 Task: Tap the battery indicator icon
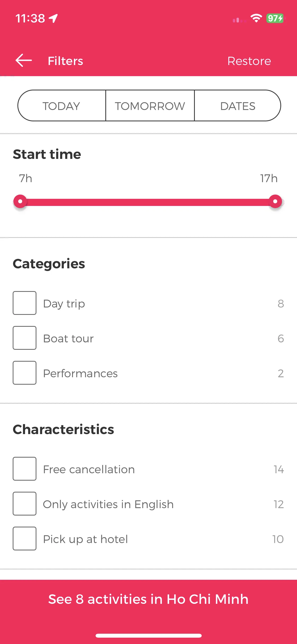275,18
